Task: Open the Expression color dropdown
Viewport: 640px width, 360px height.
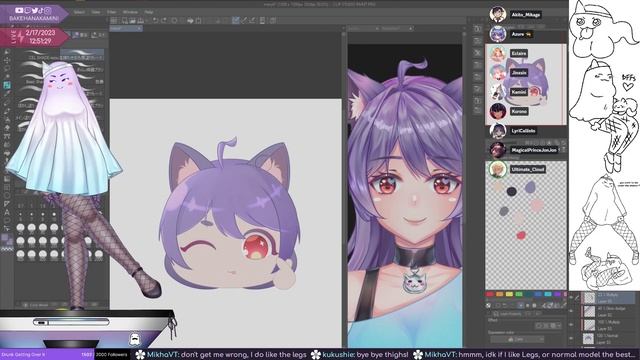Action: tap(517, 339)
